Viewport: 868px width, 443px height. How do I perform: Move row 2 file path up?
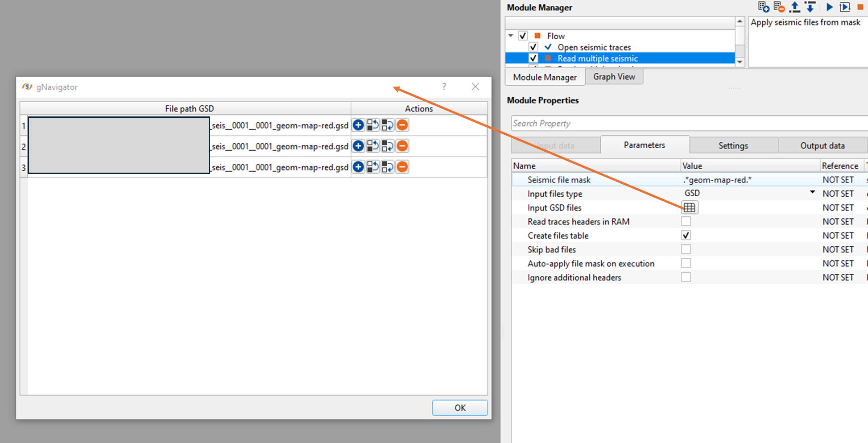tap(373, 146)
